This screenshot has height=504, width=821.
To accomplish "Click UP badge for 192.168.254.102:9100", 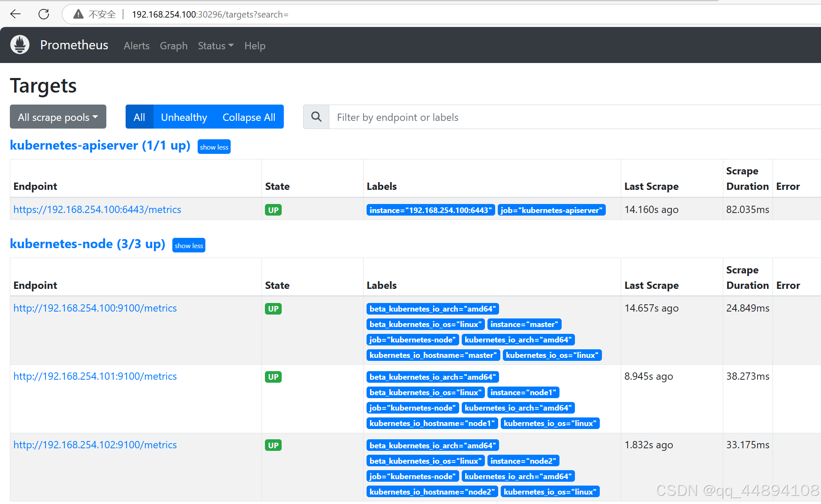I will pos(273,445).
